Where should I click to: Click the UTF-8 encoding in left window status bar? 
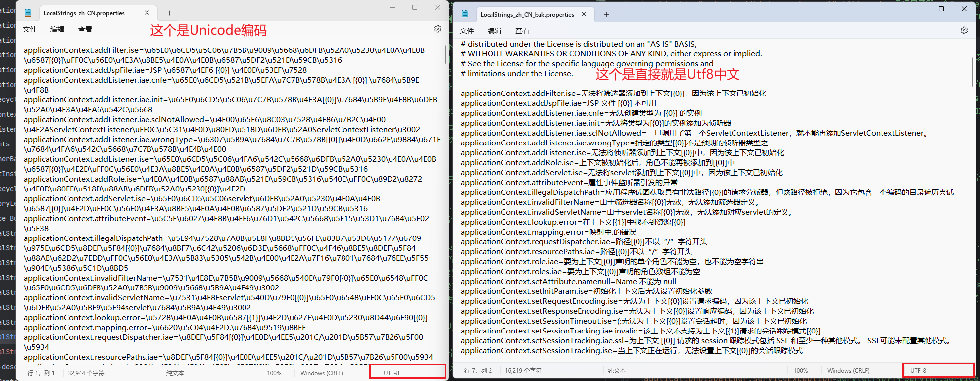392,373
